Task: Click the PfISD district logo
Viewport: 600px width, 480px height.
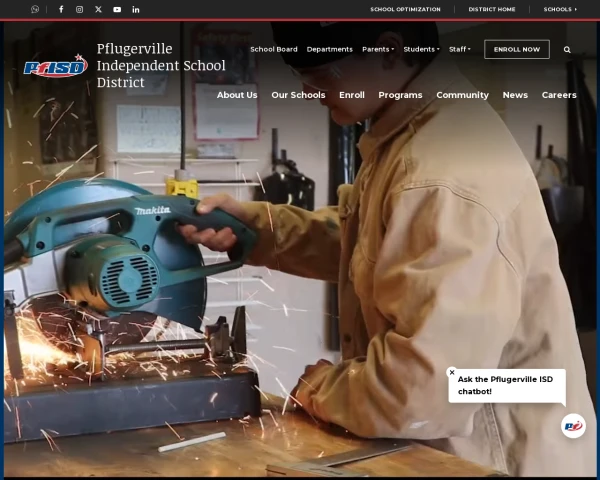Action: click(56, 66)
